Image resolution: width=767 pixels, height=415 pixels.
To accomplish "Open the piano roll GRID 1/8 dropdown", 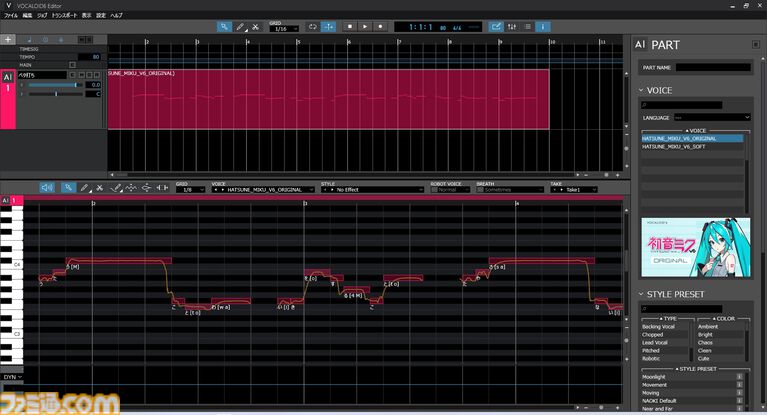I will tap(191, 189).
